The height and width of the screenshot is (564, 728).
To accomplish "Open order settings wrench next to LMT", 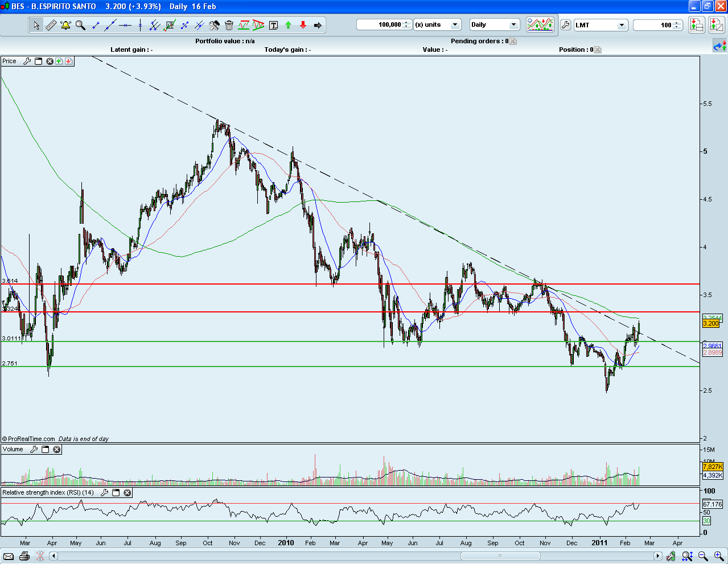I will tap(565, 24).
